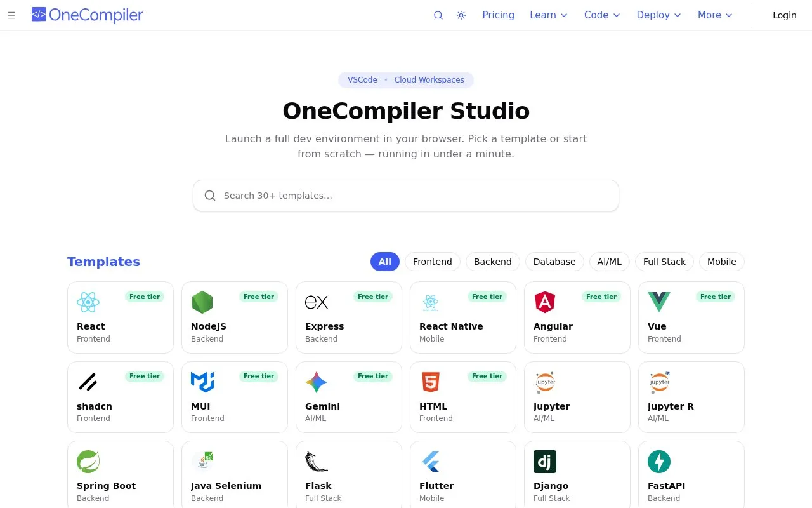Pick the HTML5 template icon

(x=431, y=382)
